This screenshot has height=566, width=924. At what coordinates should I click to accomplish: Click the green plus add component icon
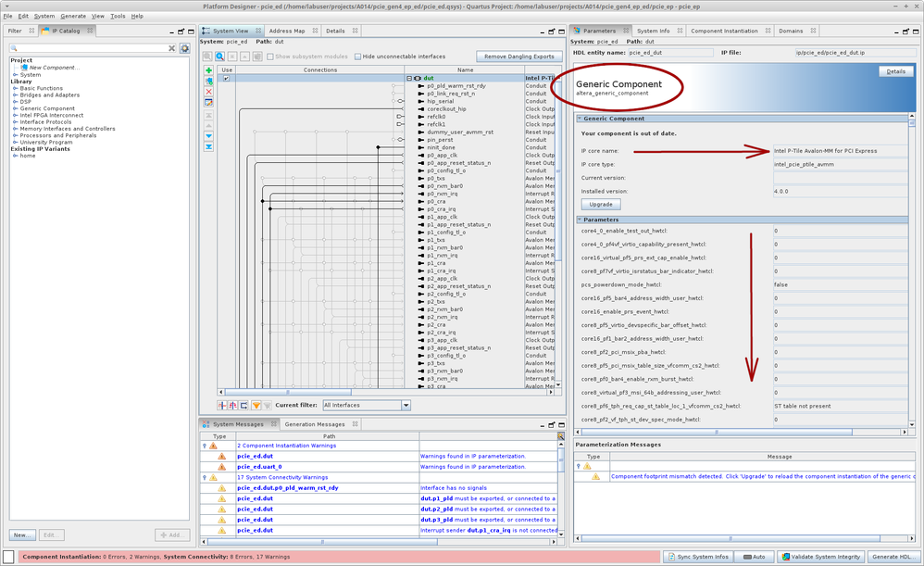pyautogui.click(x=209, y=70)
